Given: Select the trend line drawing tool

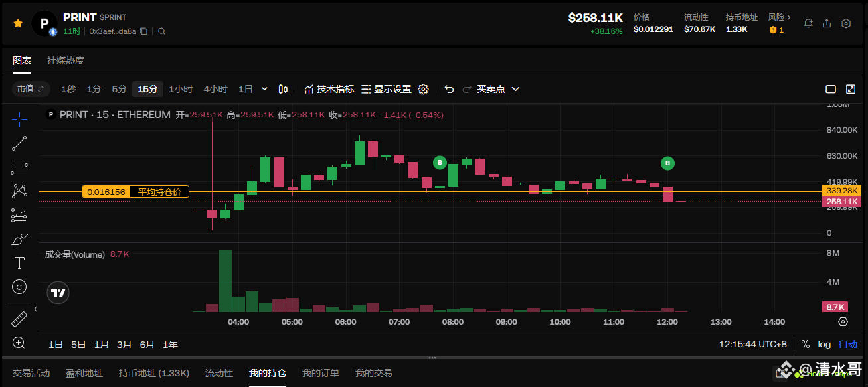Looking at the screenshot, I should click(x=19, y=143).
